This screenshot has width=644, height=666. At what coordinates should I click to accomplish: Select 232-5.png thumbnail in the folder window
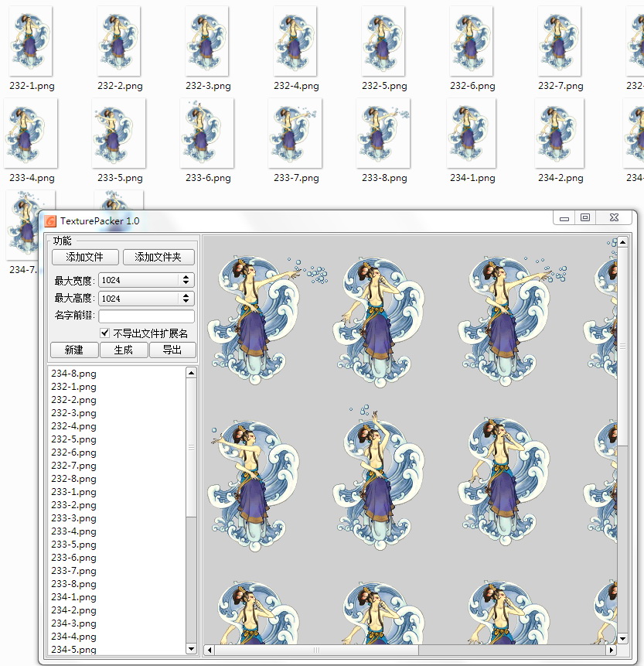(x=383, y=41)
